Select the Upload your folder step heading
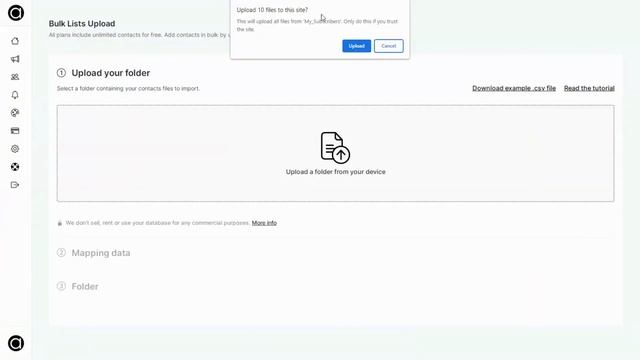 click(x=111, y=73)
